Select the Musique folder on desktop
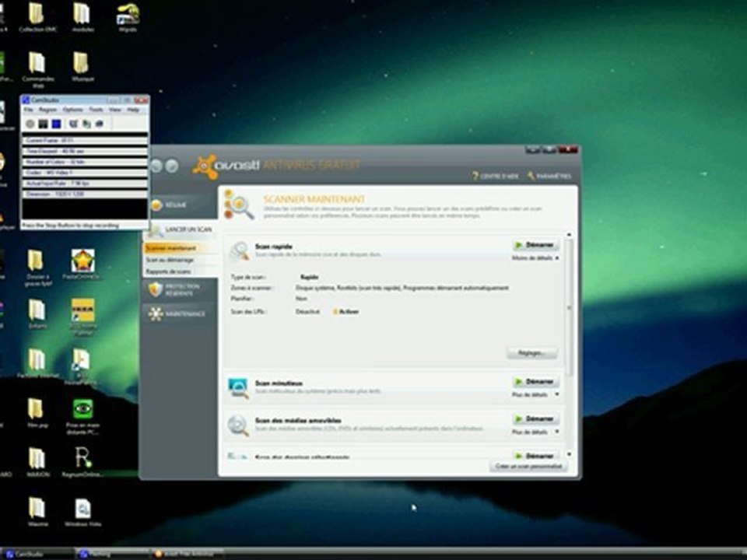 click(x=82, y=67)
